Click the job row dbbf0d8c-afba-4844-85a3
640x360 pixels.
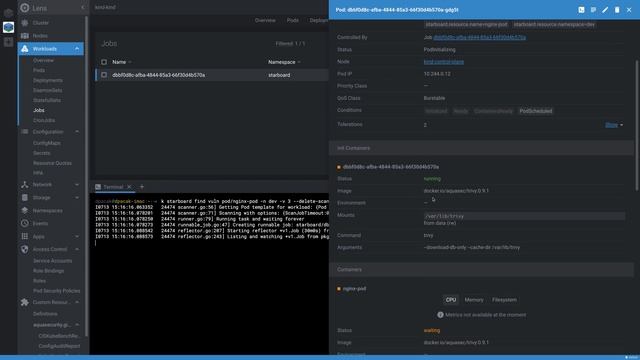pyautogui.click(x=212, y=75)
